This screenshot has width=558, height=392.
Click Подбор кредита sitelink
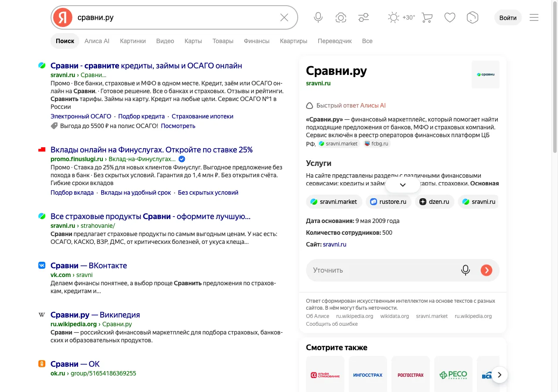click(141, 116)
